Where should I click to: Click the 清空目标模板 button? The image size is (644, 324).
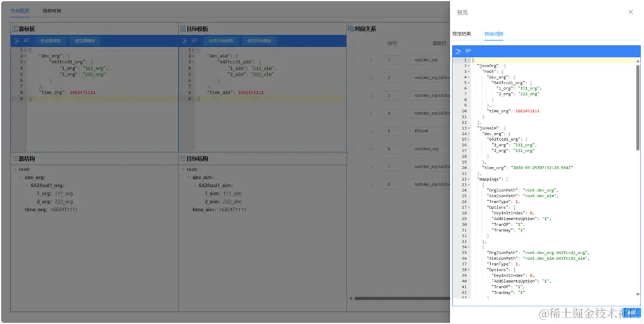(x=259, y=41)
